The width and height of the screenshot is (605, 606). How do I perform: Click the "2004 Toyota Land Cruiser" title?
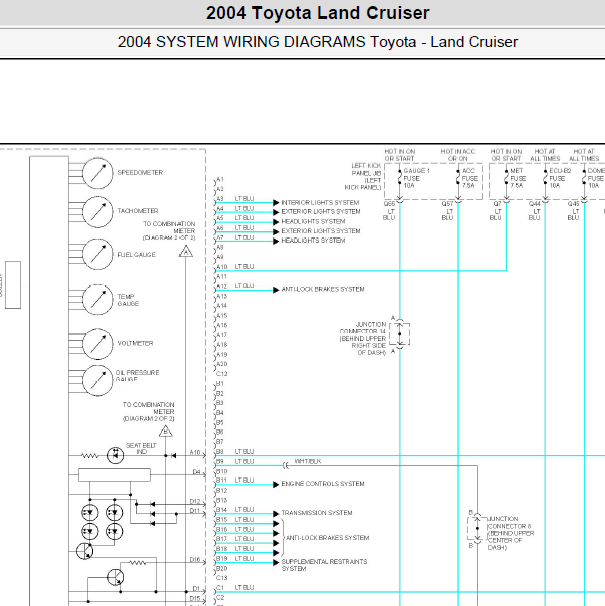(317, 13)
